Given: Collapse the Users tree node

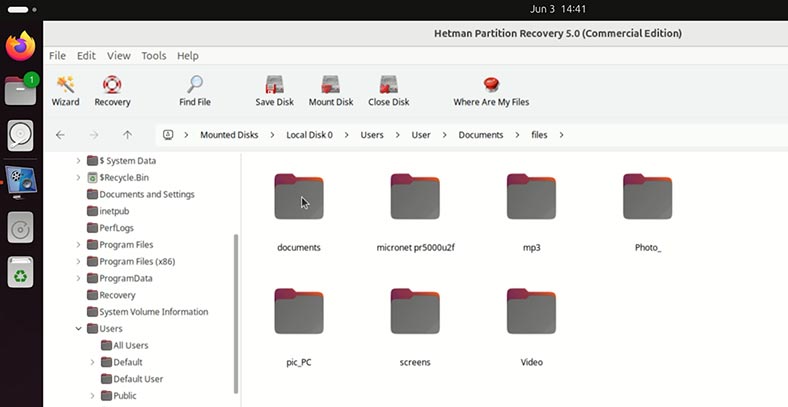Looking at the screenshot, I should pos(78,329).
